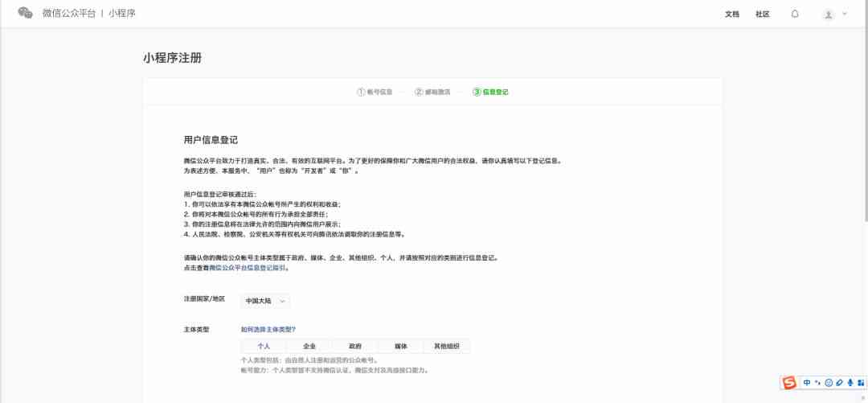Select step 2 邮箱激活
Image resolution: width=868 pixels, height=403 pixels.
[x=433, y=92]
